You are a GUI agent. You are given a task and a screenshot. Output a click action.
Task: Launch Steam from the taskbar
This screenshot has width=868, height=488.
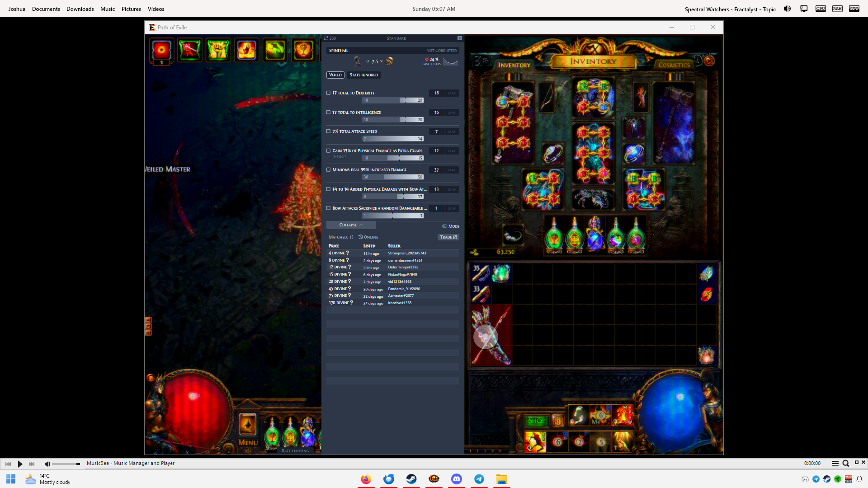[411, 479]
